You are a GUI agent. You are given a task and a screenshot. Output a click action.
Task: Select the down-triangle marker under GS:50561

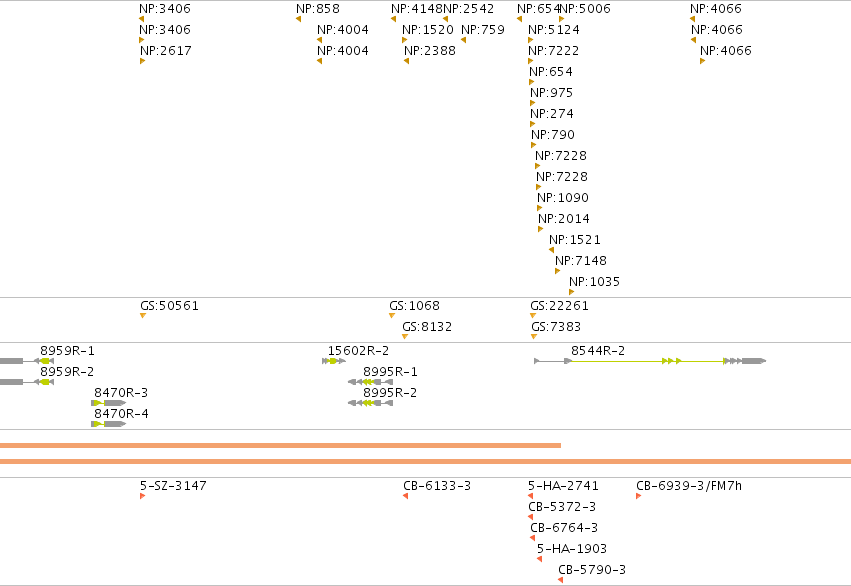[143, 316]
